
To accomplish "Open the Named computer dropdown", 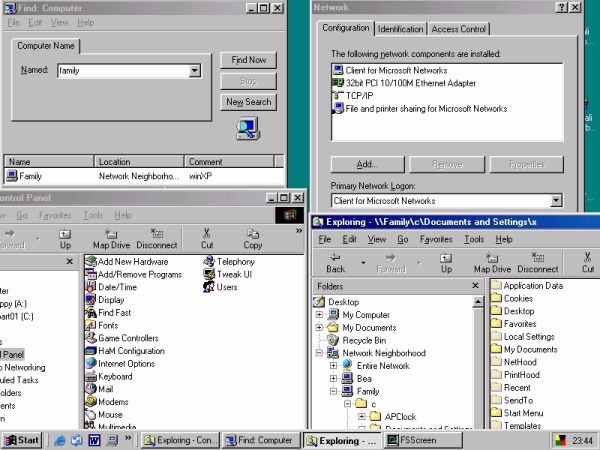I will point(194,71).
